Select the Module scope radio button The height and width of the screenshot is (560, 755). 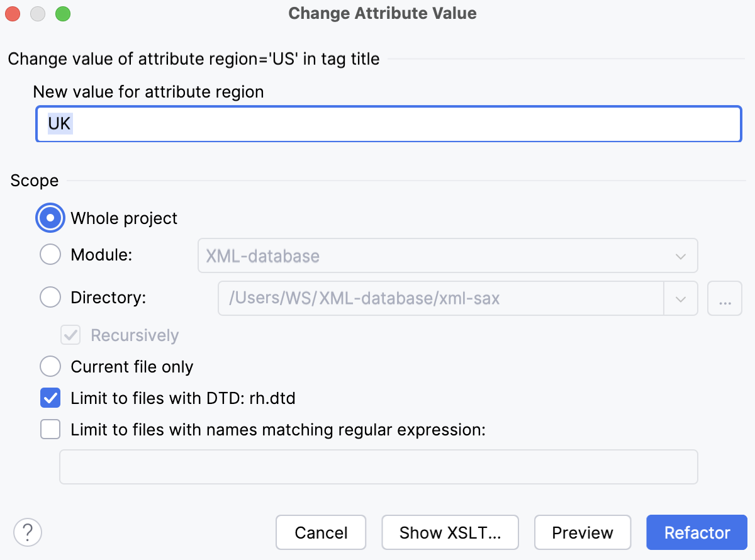pyautogui.click(x=50, y=254)
